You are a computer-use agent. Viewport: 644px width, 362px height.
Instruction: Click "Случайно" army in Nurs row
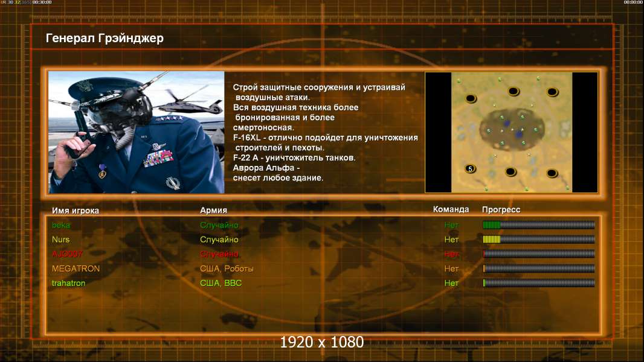(x=219, y=240)
